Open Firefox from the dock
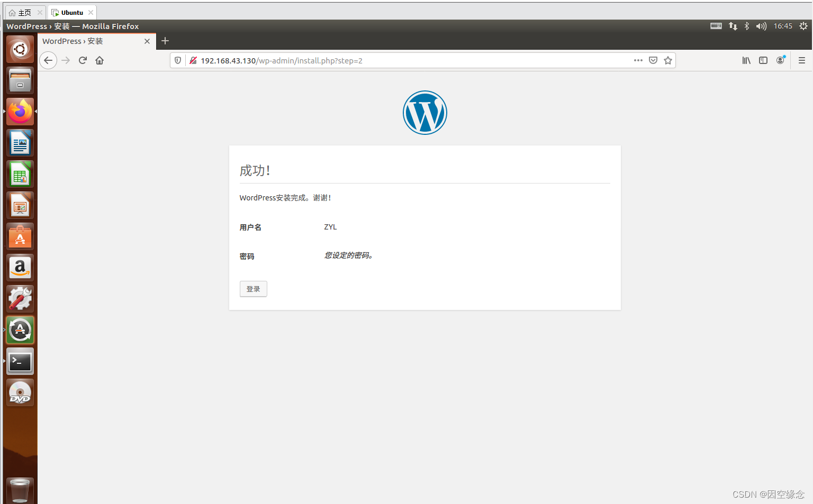 click(x=20, y=112)
